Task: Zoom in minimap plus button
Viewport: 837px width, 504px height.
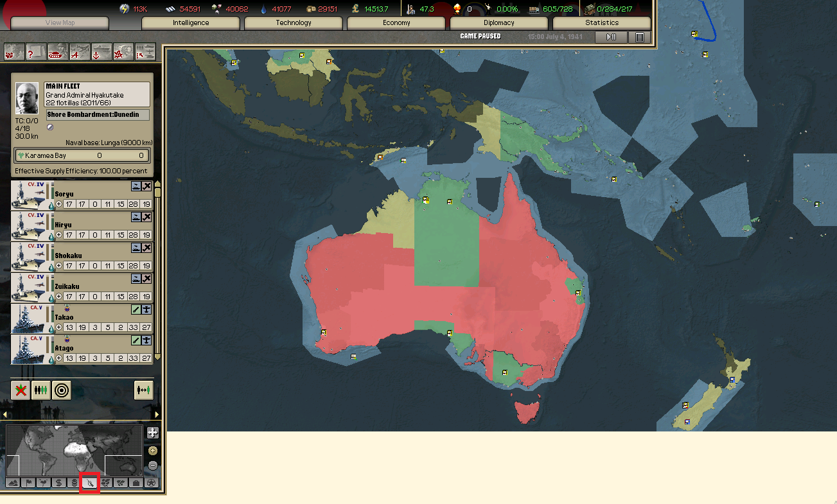Action: (152, 450)
